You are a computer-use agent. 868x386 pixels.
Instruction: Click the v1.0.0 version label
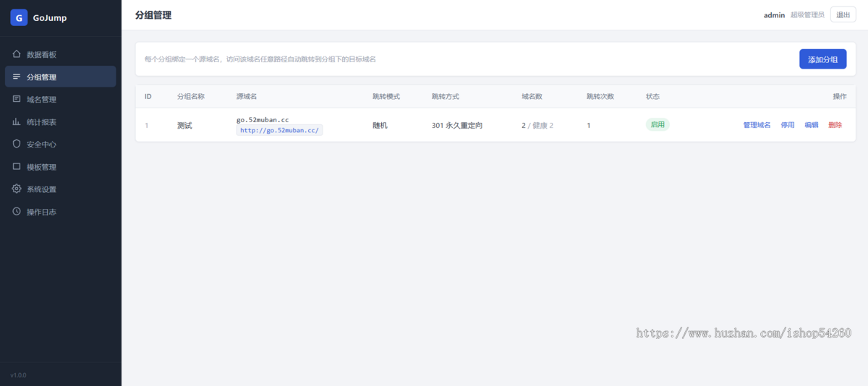(x=18, y=375)
